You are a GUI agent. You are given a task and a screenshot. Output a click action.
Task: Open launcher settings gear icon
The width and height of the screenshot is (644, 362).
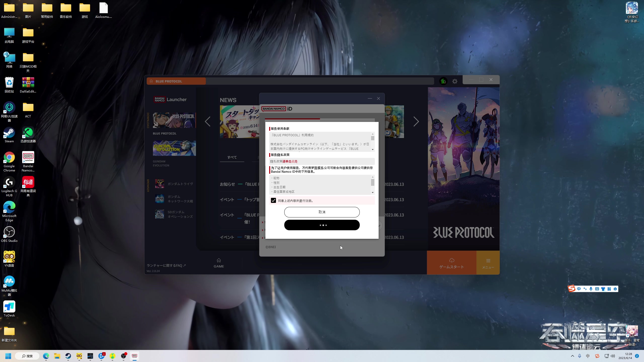pyautogui.click(x=455, y=81)
